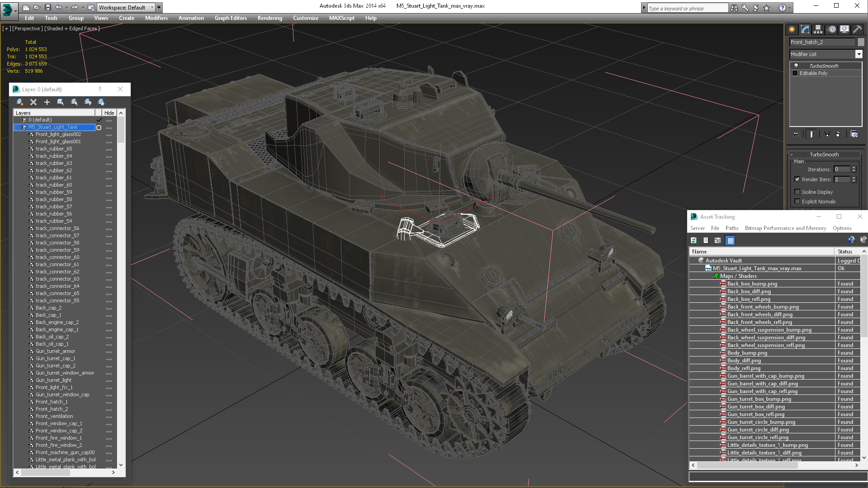This screenshot has height=488, width=868.
Task: Save the file with the floppy icon
Action: (47, 7)
